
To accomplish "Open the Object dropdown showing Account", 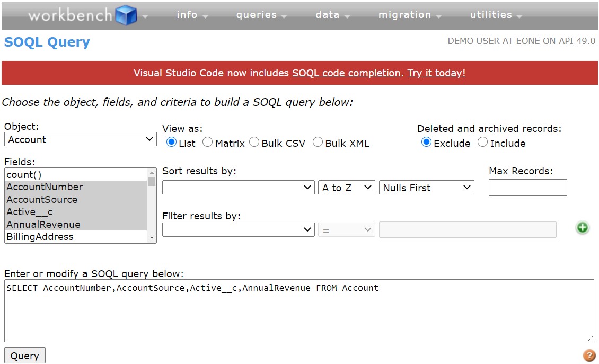I will click(x=80, y=139).
